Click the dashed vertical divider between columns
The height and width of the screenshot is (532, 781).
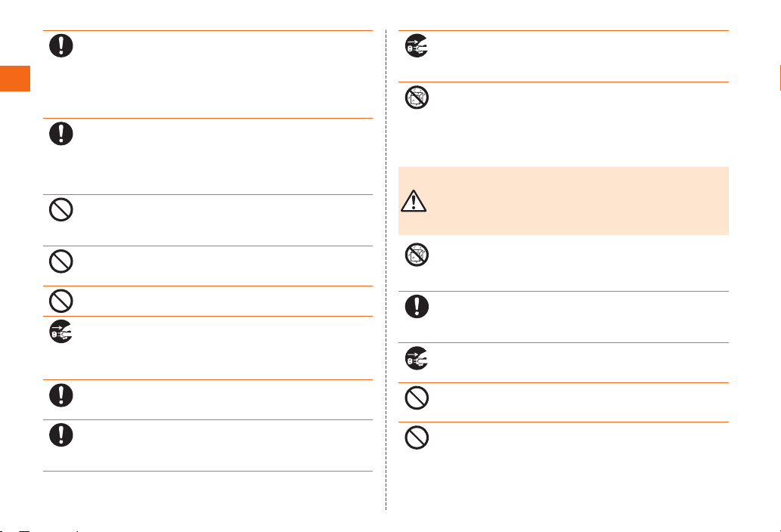(386, 270)
